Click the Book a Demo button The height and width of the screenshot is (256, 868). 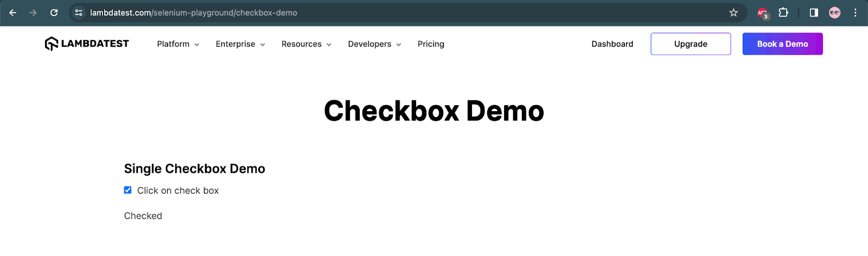point(782,44)
